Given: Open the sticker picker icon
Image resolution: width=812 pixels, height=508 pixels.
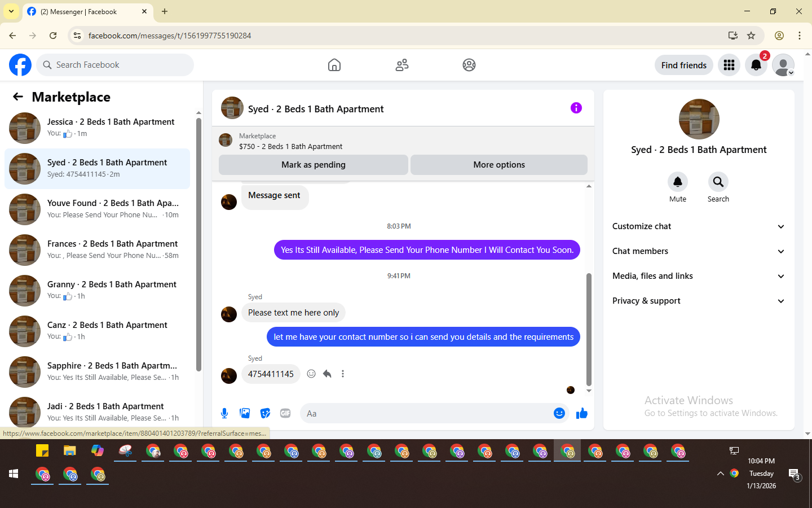Looking at the screenshot, I should coord(265,413).
